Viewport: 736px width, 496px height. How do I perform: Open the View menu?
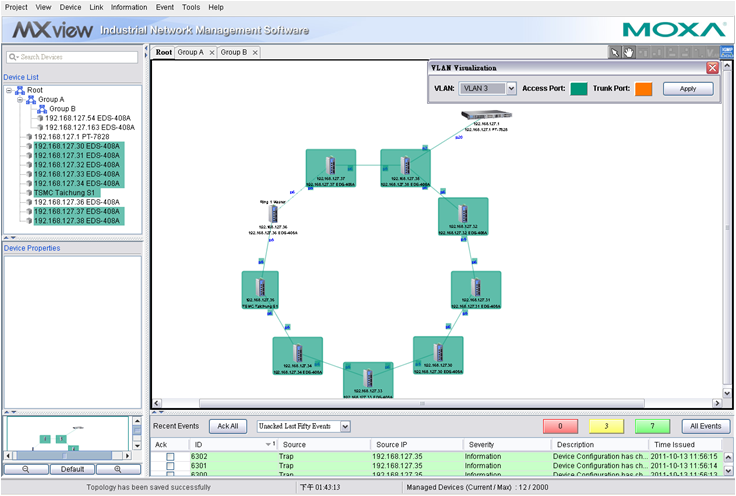(x=43, y=8)
